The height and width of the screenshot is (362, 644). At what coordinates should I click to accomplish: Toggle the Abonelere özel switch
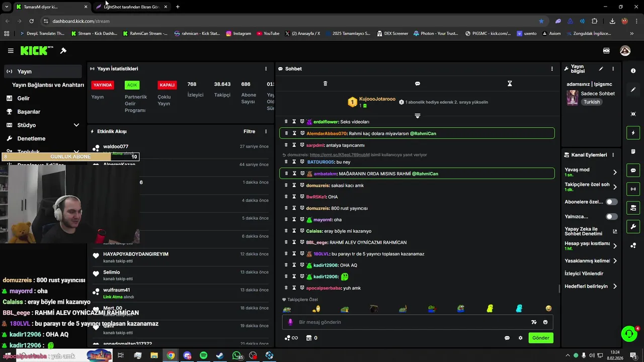coord(611,202)
